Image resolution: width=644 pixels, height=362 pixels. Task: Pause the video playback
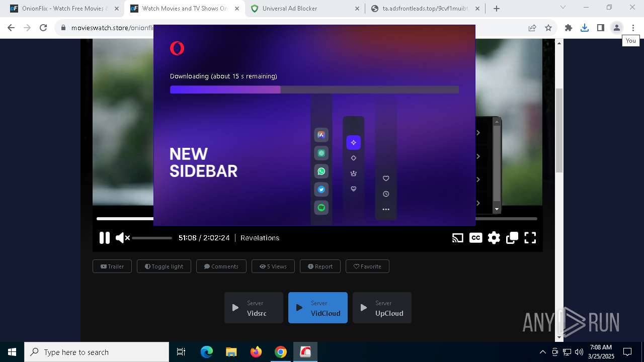tap(104, 238)
